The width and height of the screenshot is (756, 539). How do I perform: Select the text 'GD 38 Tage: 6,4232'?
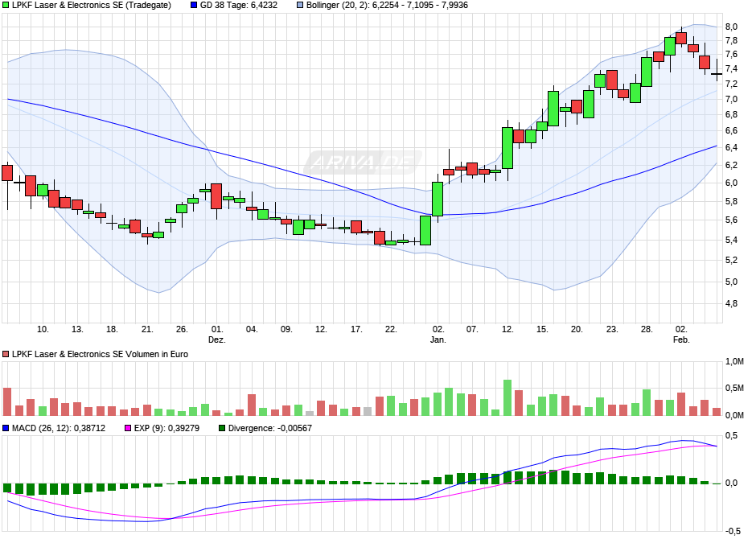(239, 6)
